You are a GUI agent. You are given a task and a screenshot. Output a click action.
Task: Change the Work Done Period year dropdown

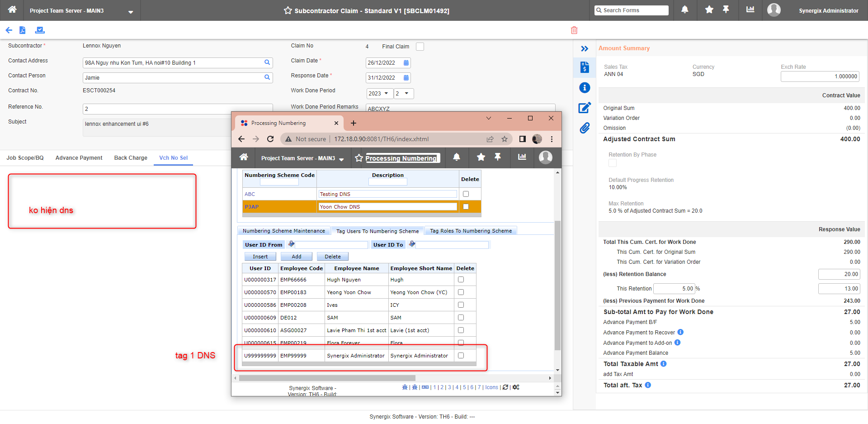379,93
